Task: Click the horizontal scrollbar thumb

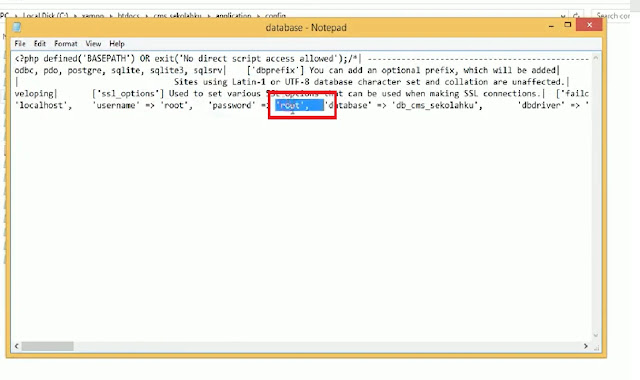Action: pos(48,346)
